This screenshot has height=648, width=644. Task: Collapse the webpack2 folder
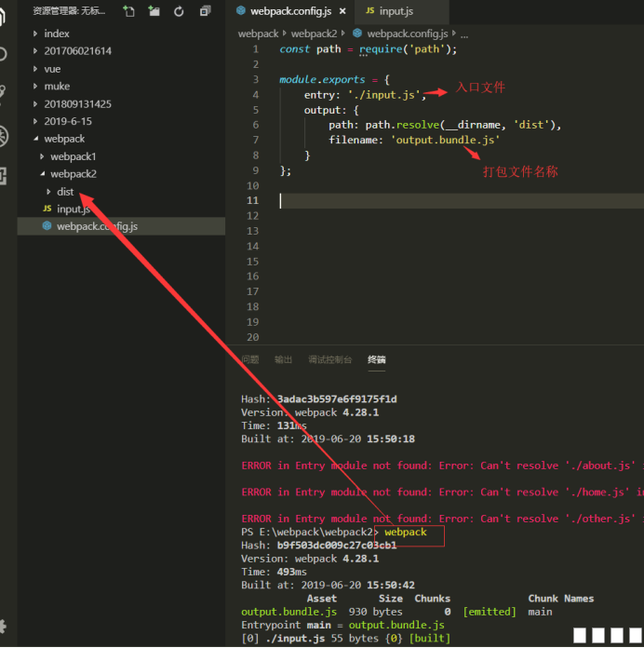pyautogui.click(x=73, y=174)
